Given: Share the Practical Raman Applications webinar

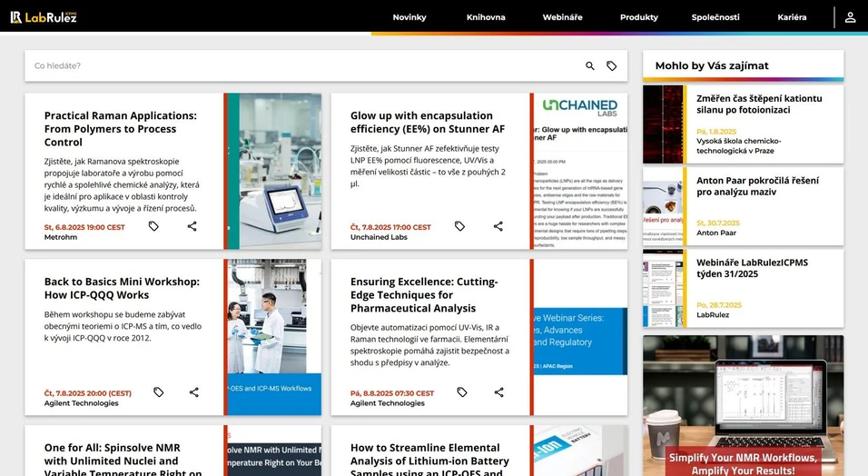Looking at the screenshot, I should pyautogui.click(x=192, y=226).
